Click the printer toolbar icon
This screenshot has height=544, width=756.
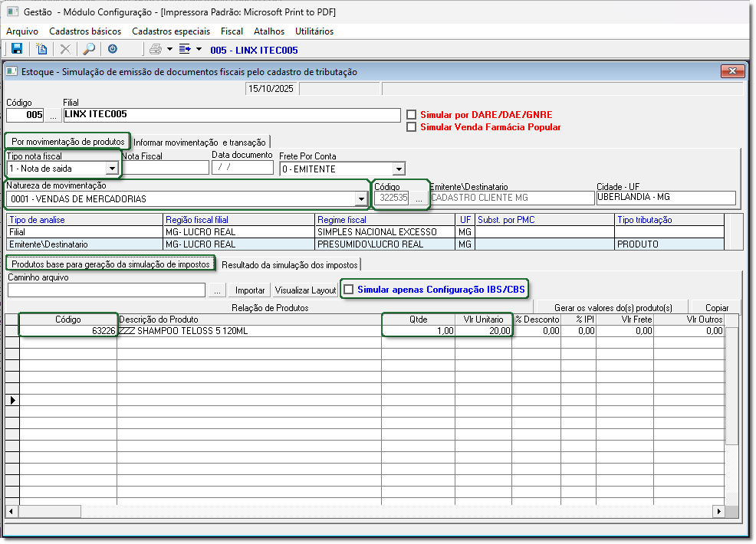(155, 49)
